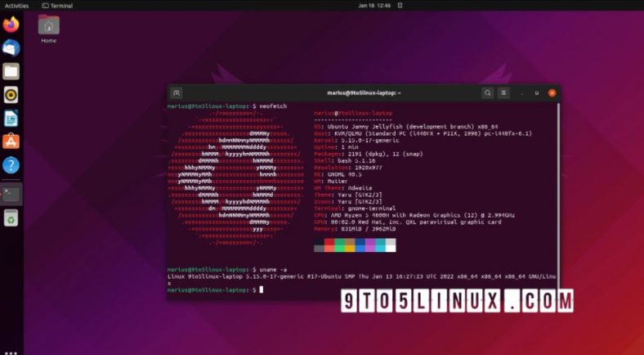Open the Help icon in the dock

pos(11,165)
